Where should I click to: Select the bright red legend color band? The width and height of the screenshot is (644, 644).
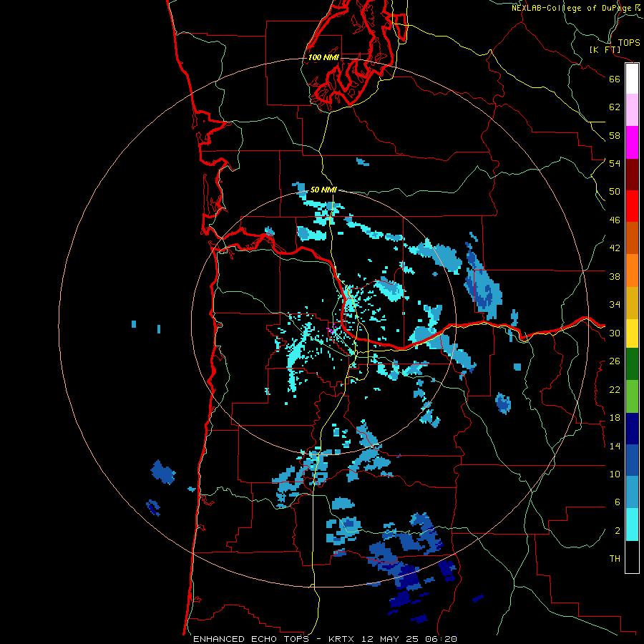[632, 206]
